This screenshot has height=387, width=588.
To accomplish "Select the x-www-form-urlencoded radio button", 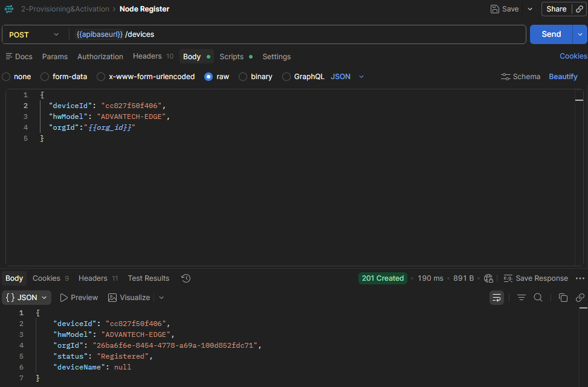I will 100,77.
